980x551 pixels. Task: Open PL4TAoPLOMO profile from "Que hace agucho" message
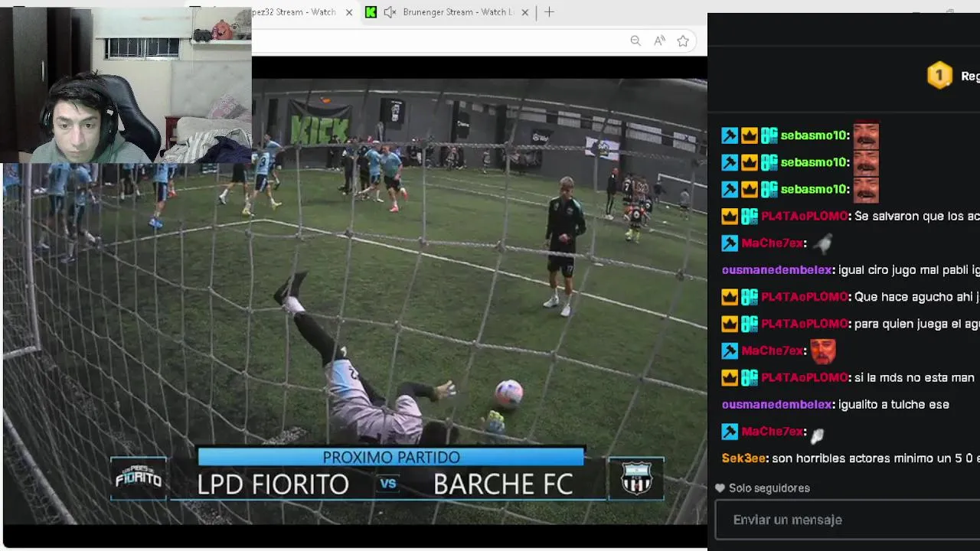click(805, 297)
